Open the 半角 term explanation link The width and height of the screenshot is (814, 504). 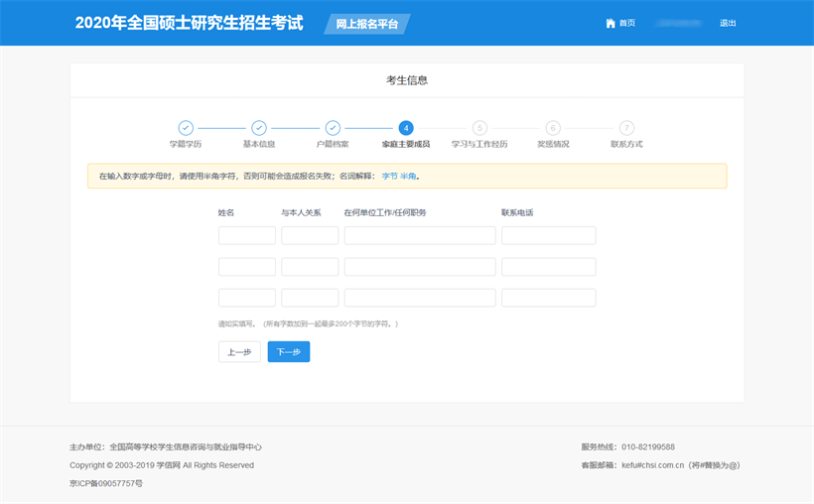click(x=408, y=176)
